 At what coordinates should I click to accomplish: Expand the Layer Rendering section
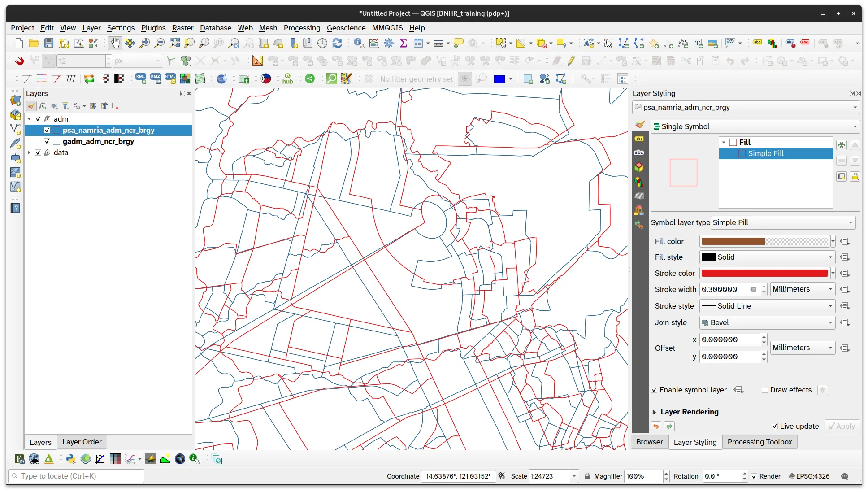[x=655, y=412]
